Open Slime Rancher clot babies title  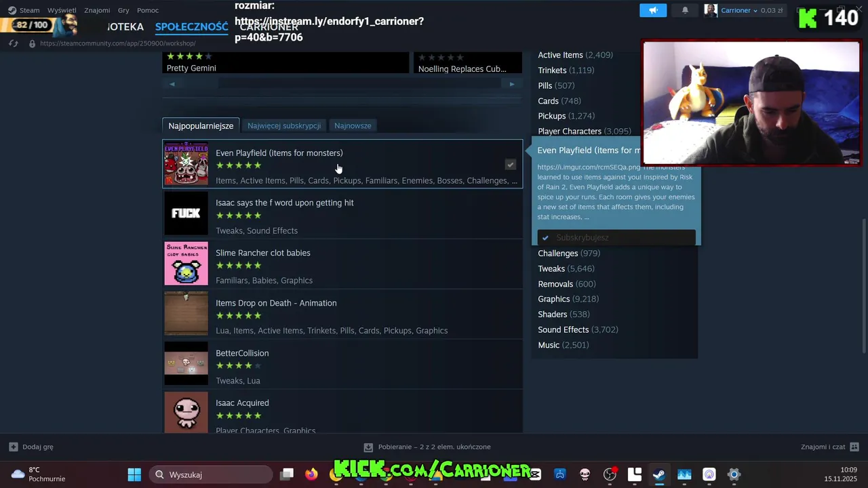coord(262,253)
